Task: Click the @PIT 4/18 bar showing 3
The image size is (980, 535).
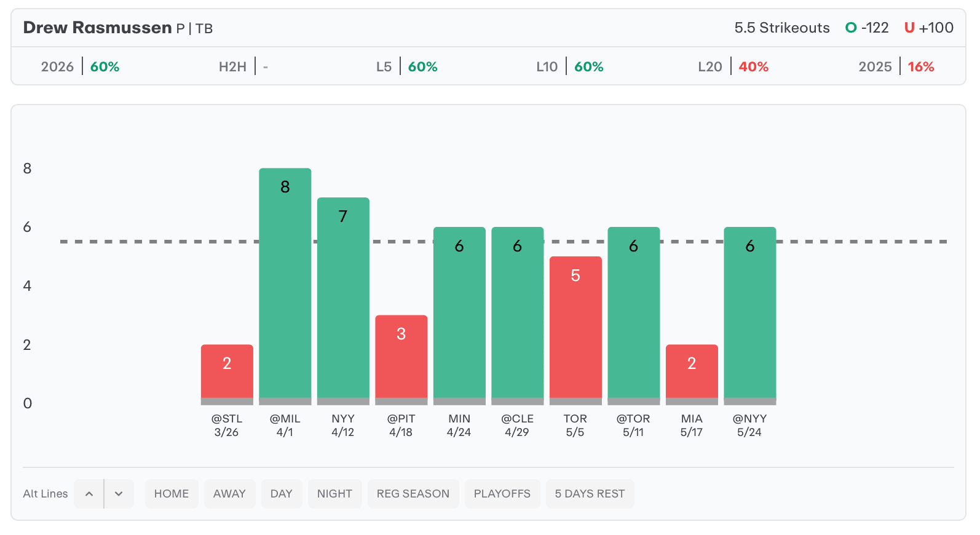Action: (401, 360)
